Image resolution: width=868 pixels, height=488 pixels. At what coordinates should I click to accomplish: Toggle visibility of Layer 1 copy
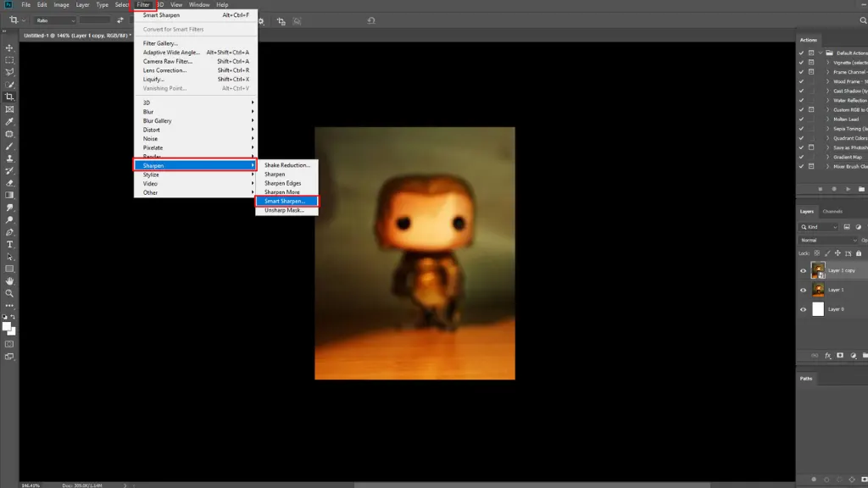(804, 270)
